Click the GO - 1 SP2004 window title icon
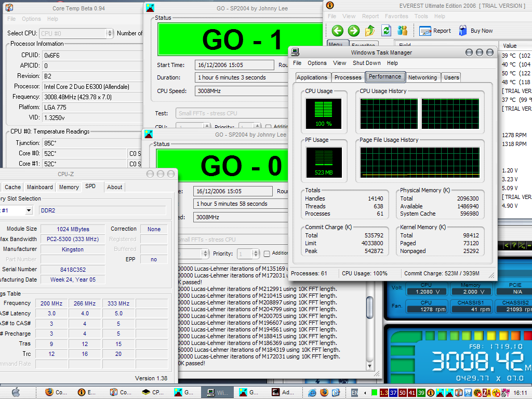The image size is (532, 399). 150,8
